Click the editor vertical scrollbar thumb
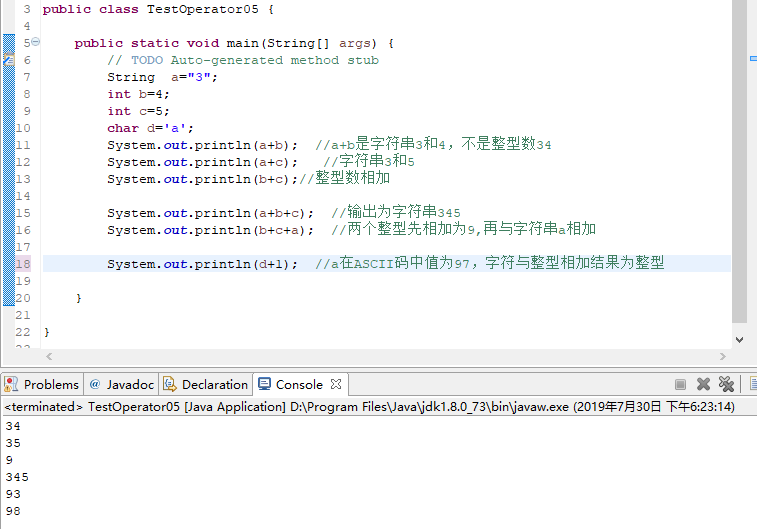 click(739, 162)
